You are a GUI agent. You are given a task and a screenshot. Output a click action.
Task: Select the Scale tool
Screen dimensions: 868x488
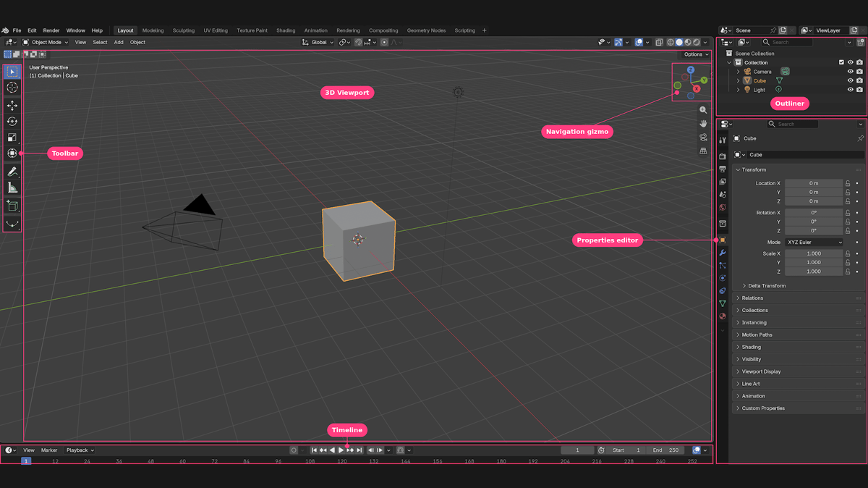pyautogui.click(x=12, y=138)
